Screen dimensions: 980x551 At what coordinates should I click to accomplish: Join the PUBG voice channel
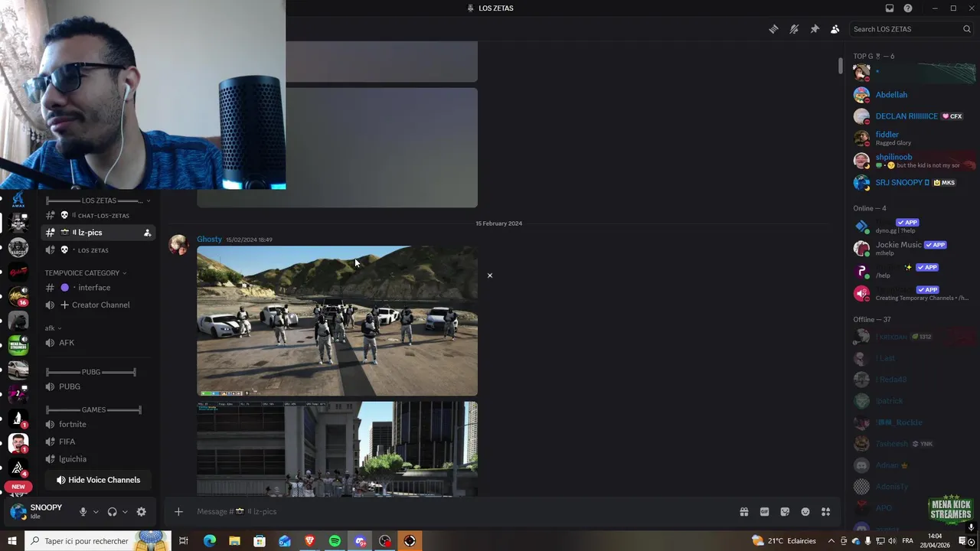point(98,387)
